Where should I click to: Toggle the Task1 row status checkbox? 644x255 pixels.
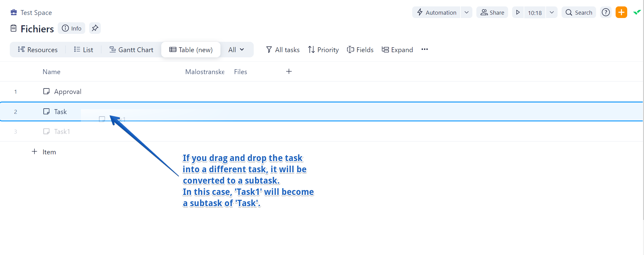46,131
